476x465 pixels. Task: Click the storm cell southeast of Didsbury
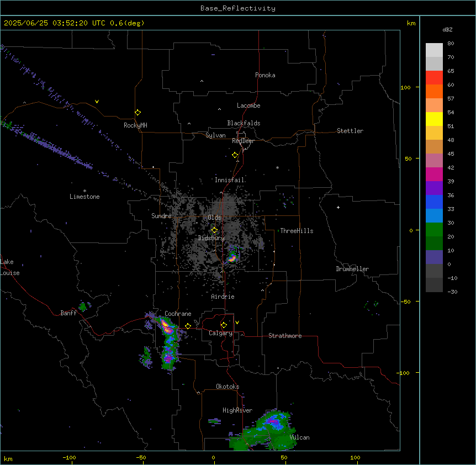click(x=232, y=256)
